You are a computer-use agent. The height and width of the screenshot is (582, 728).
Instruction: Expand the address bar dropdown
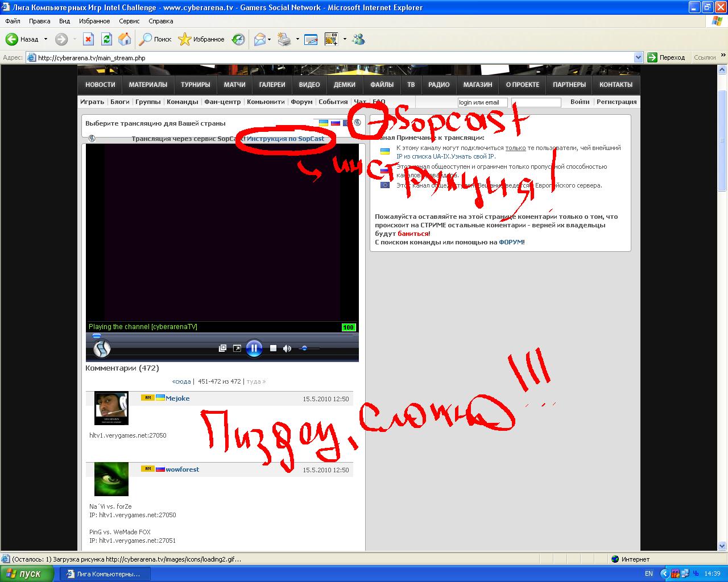pos(639,57)
